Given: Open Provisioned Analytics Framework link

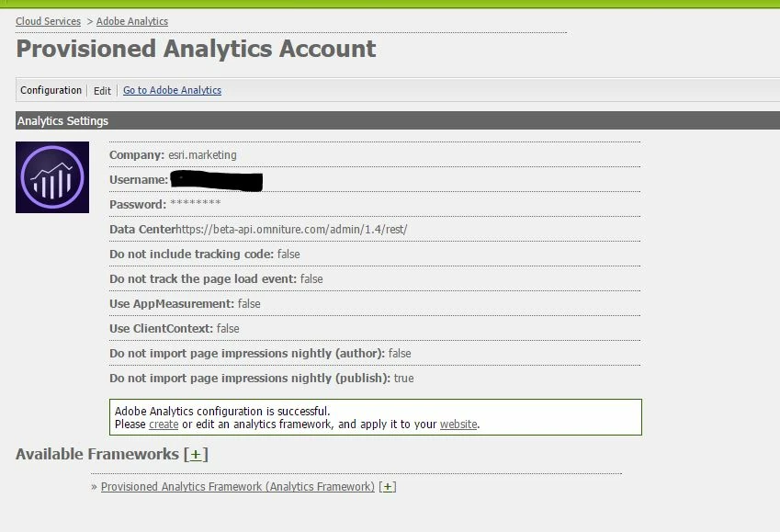Looking at the screenshot, I should 238,487.
